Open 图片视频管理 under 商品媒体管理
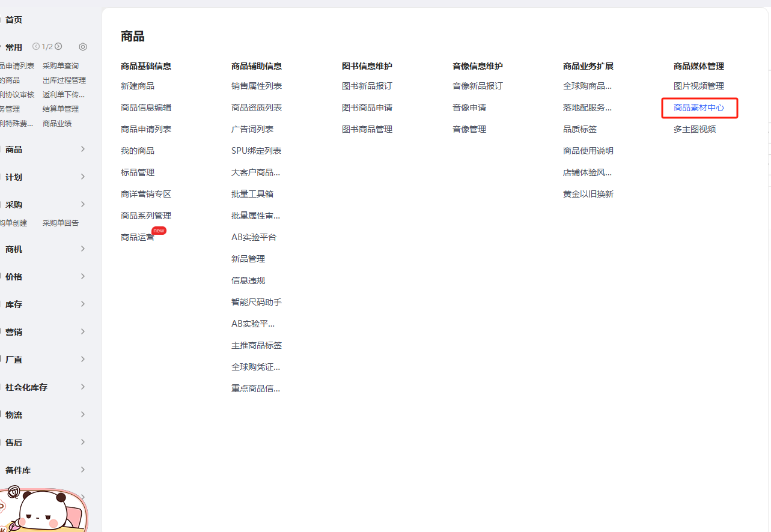This screenshot has width=771, height=532. point(699,86)
